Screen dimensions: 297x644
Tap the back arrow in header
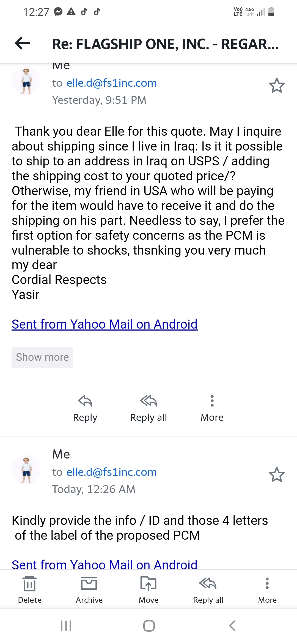coord(23,43)
